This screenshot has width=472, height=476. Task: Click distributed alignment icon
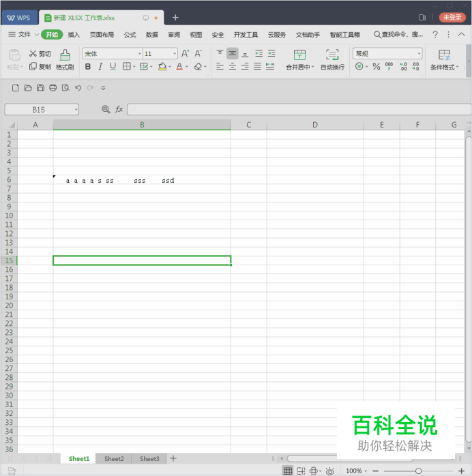(270, 66)
